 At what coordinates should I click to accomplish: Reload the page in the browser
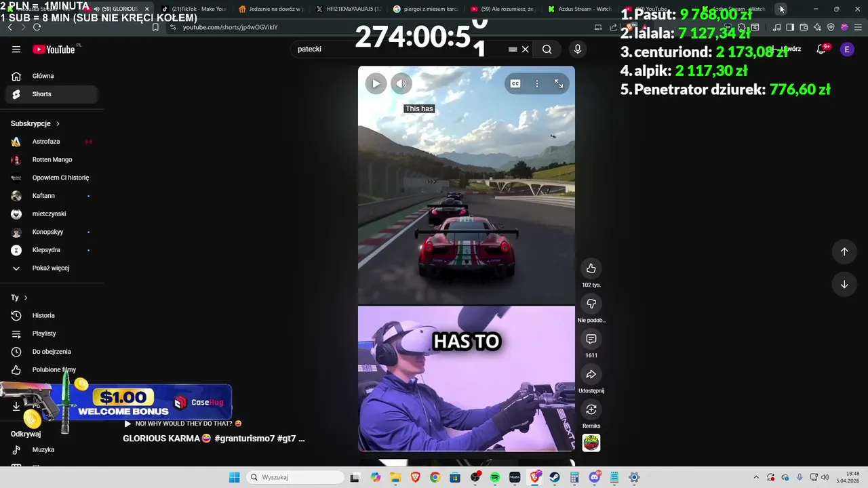pos(37,27)
